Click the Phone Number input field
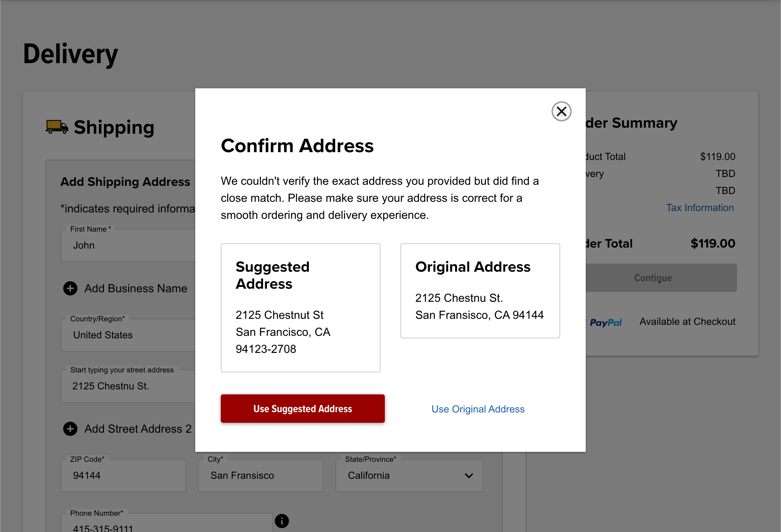 [x=167, y=526]
